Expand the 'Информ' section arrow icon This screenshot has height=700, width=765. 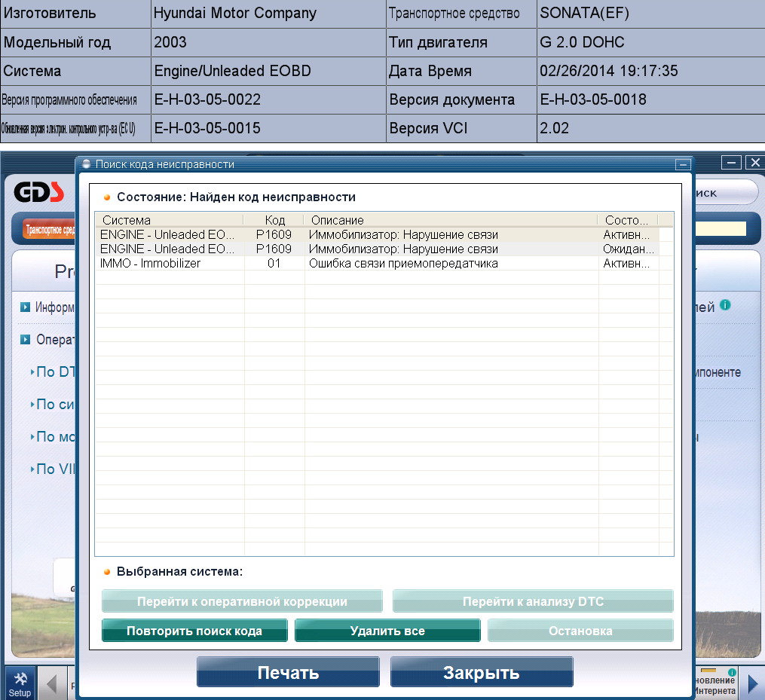pos(25,307)
